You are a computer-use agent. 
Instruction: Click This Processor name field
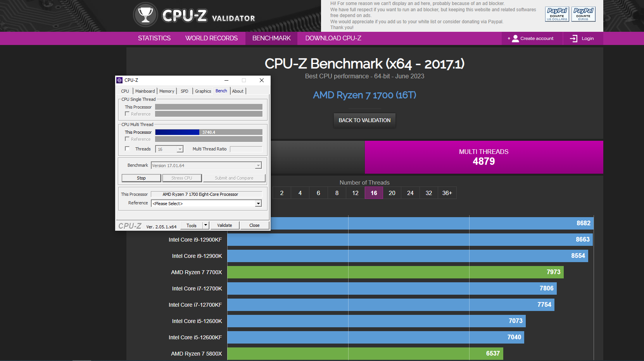pyautogui.click(x=206, y=194)
